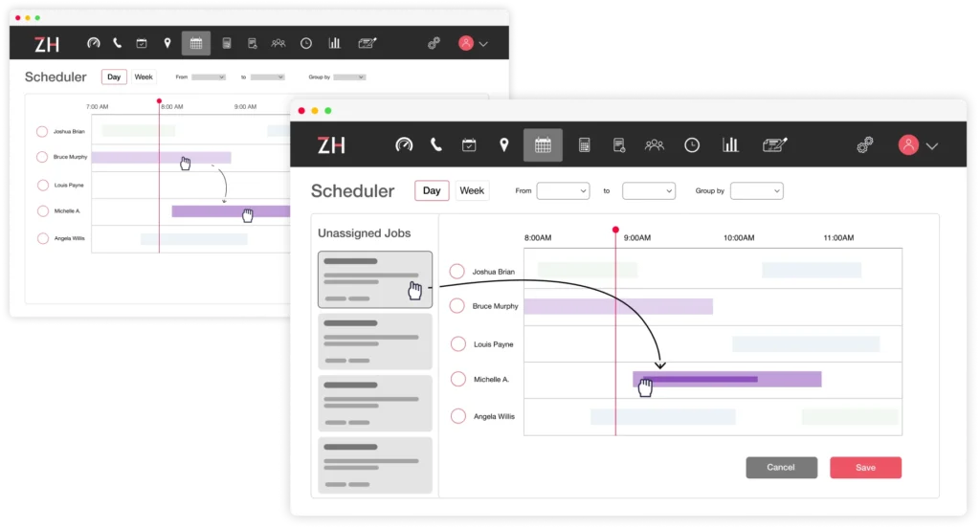Open clock icon in front window
Viewport: 980px width, 529px height.
[x=692, y=145]
